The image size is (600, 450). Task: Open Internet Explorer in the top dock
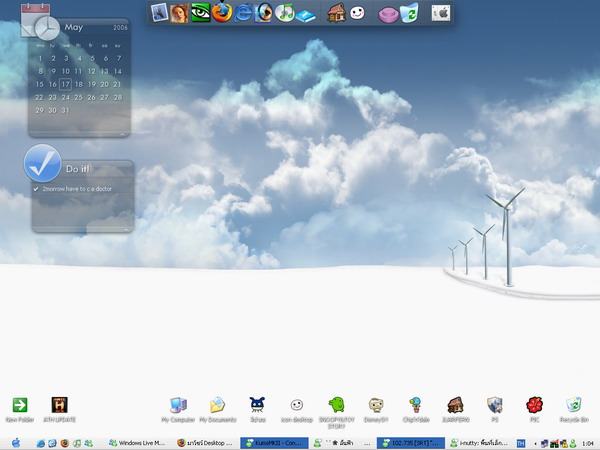point(243,13)
